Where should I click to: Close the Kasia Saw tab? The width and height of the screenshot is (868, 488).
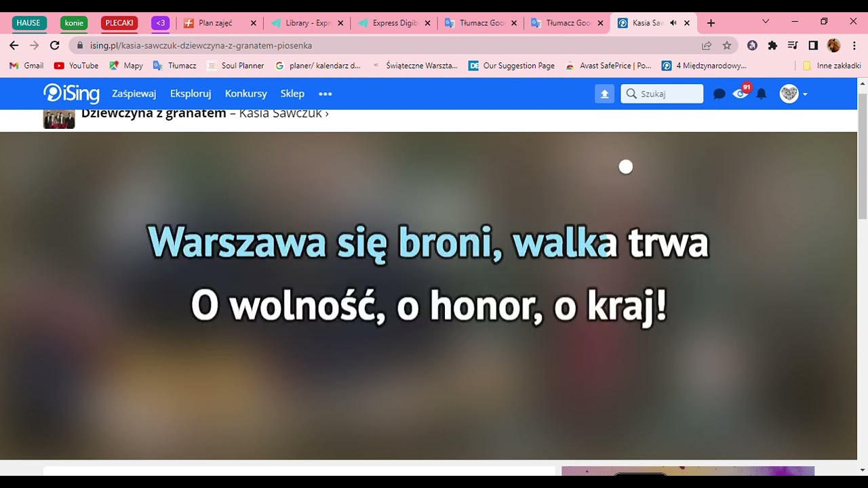click(687, 23)
